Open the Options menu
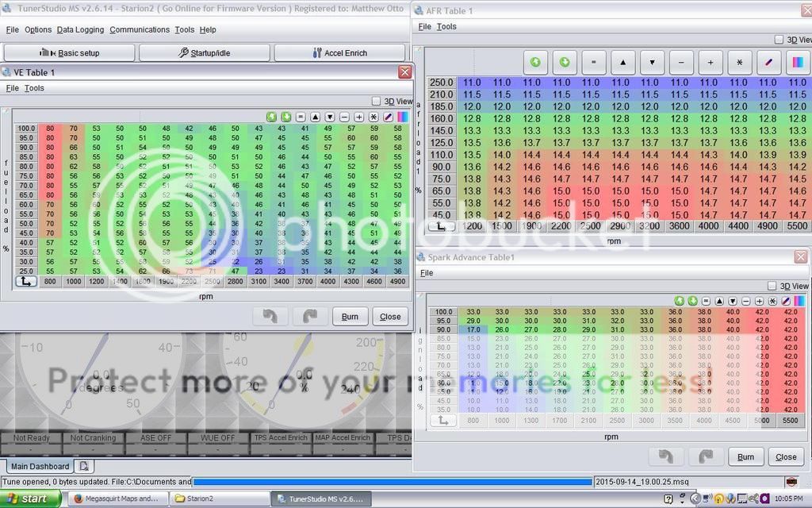Image resolution: width=812 pixels, height=508 pixels. (38, 29)
